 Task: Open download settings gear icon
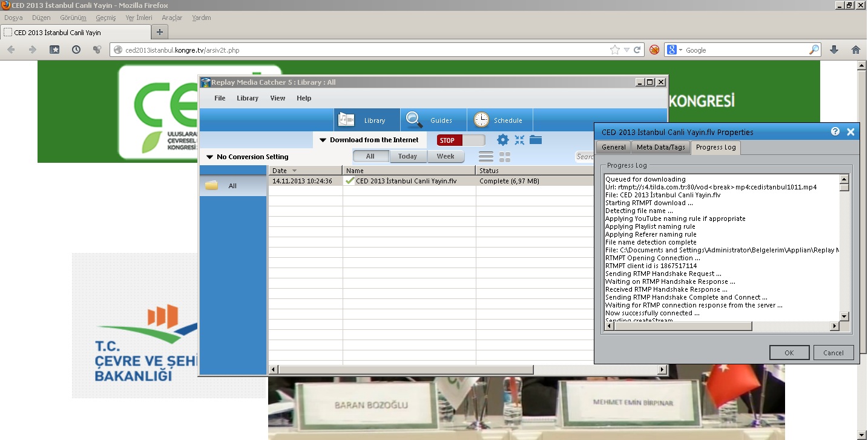(x=503, y=140)
